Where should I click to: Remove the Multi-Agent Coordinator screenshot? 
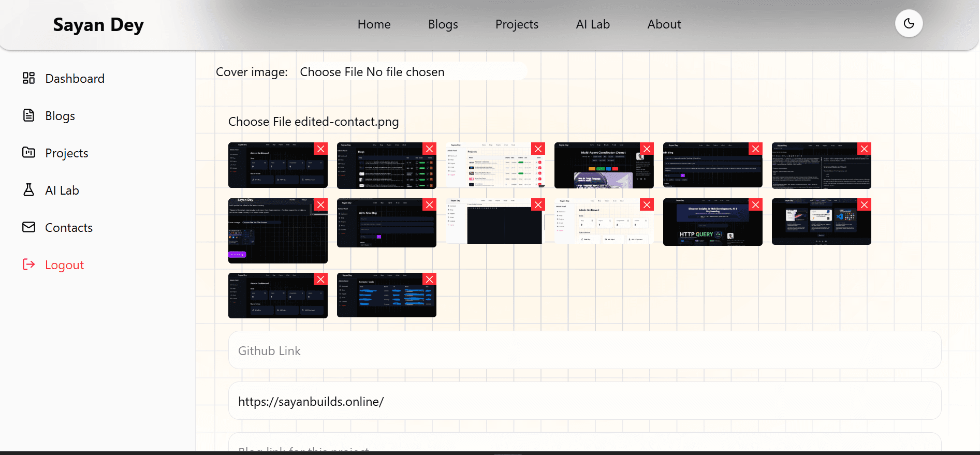pos(647,149)
